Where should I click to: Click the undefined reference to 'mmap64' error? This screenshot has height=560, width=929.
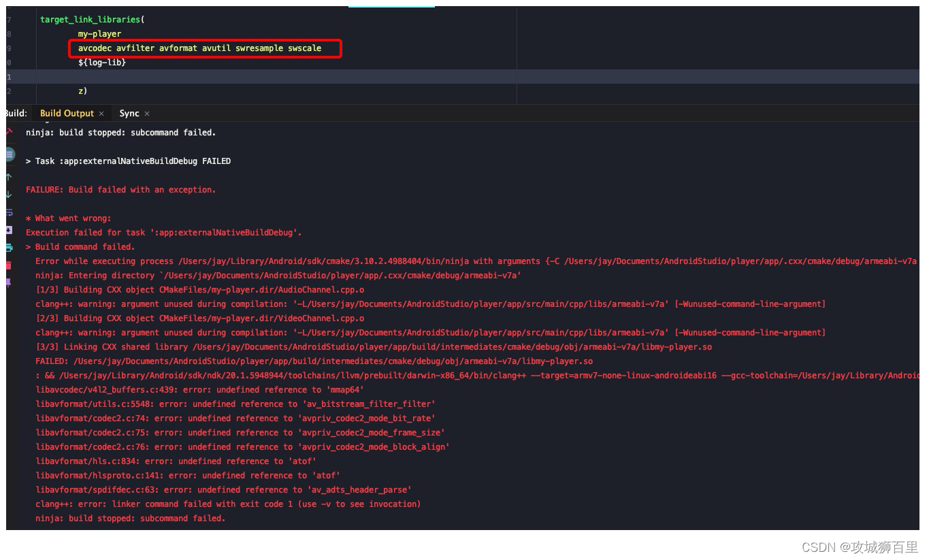point(200,390)
